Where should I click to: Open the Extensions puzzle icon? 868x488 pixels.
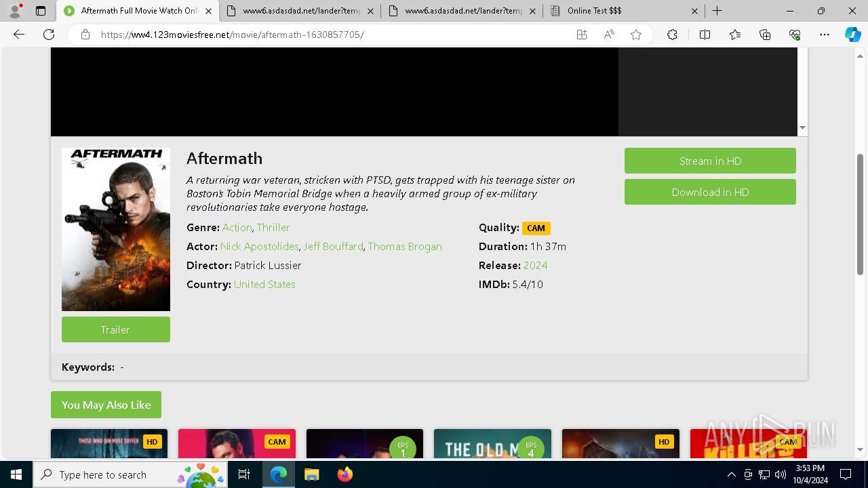[x=672, y=35]
